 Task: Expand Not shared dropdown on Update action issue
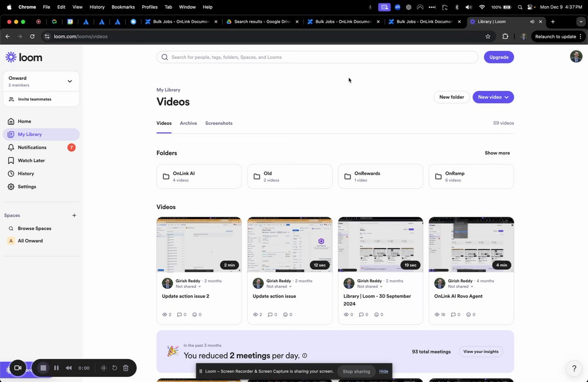pyautogui.click(x=279, y=286)
